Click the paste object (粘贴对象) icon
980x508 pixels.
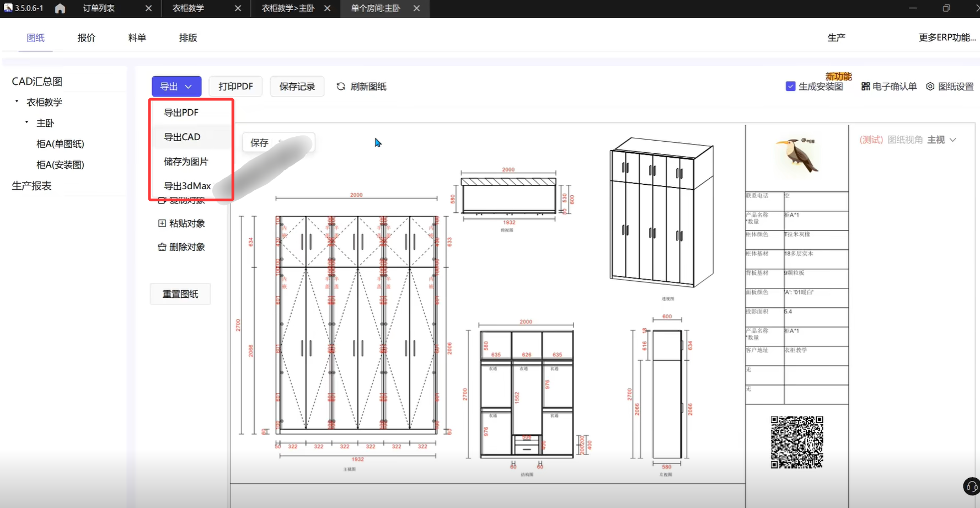tap(162, 223)
